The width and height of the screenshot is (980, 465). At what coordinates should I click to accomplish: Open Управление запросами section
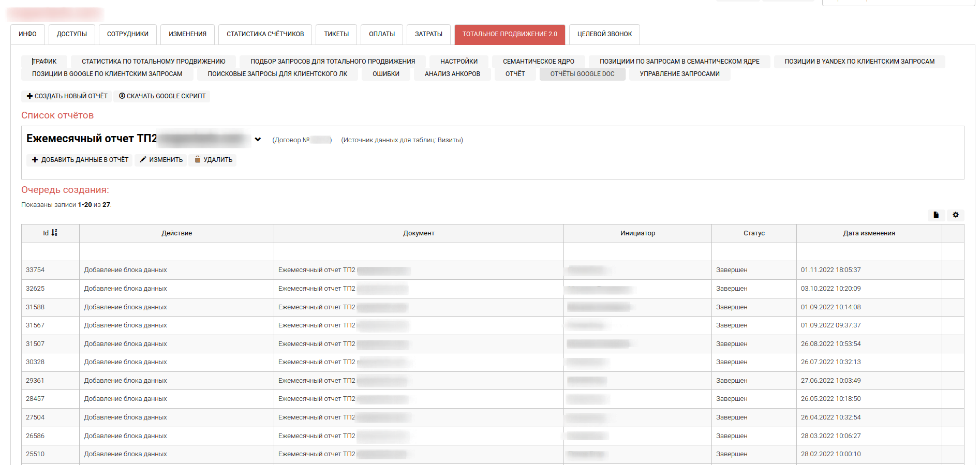coord(679,74)
